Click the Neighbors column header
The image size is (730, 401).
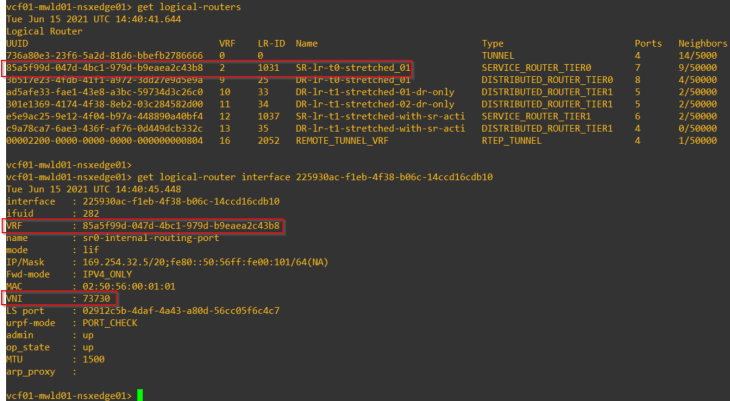point(703,44)
